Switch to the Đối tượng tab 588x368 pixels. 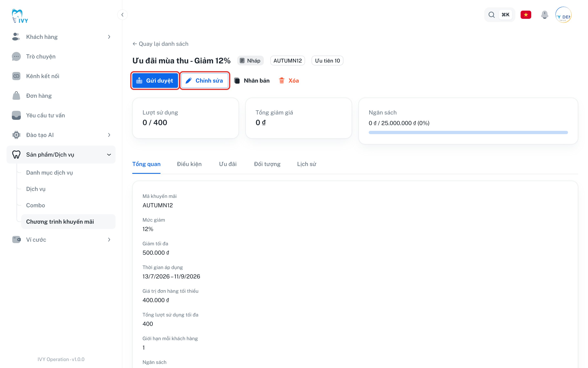(267, 164)
